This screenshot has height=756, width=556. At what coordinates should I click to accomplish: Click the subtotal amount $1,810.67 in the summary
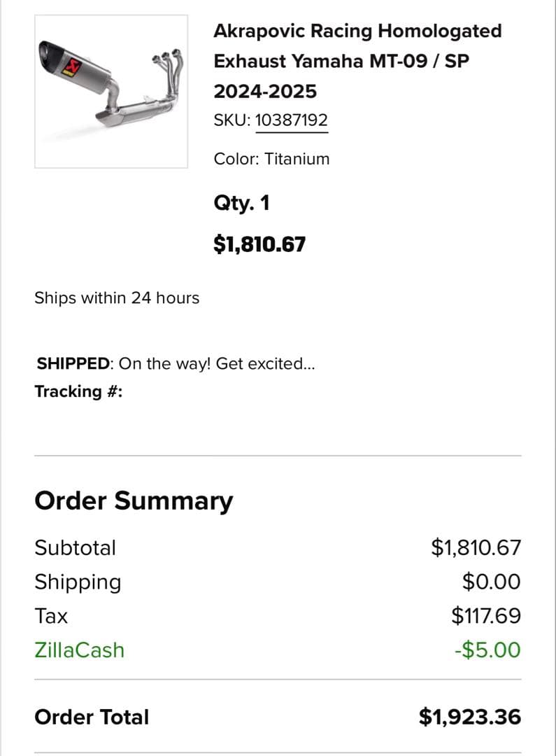(x=476, y=547)
